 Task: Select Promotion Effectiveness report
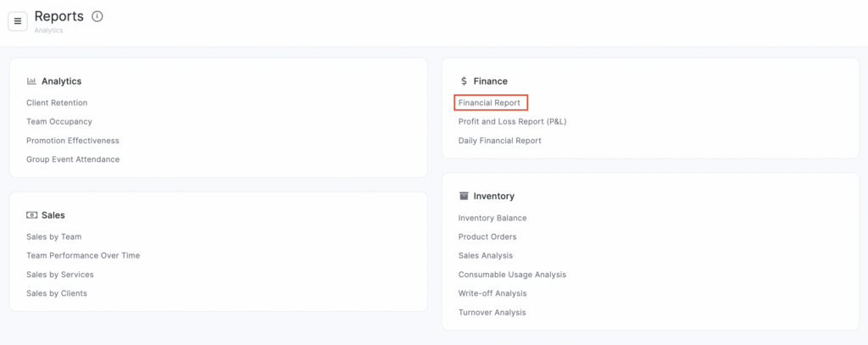coord(73,141)
